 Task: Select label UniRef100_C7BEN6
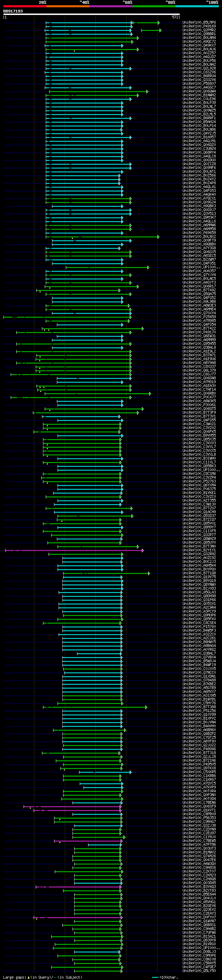199,802
